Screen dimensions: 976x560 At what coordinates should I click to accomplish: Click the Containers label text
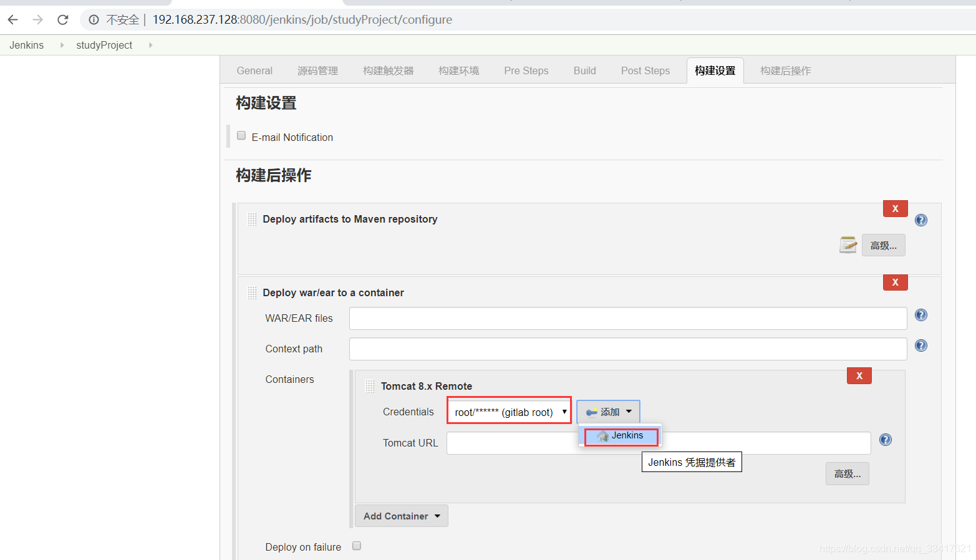click(x=289, y=379)
